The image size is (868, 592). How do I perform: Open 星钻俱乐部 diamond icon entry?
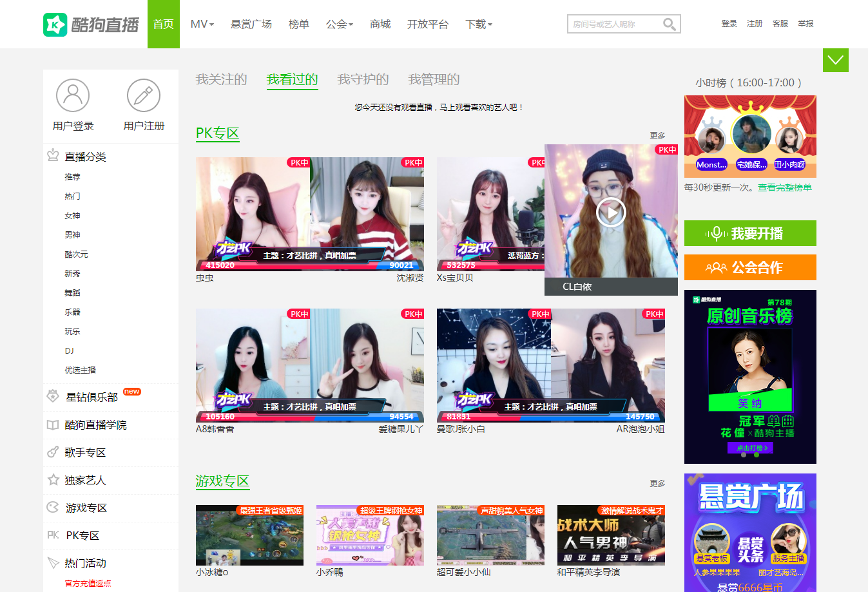[53, 396]
